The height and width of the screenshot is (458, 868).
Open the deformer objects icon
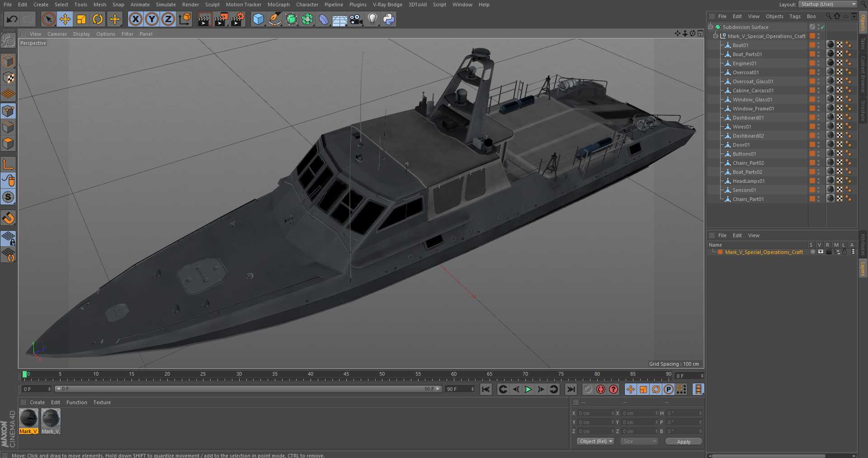click(324, 19)
